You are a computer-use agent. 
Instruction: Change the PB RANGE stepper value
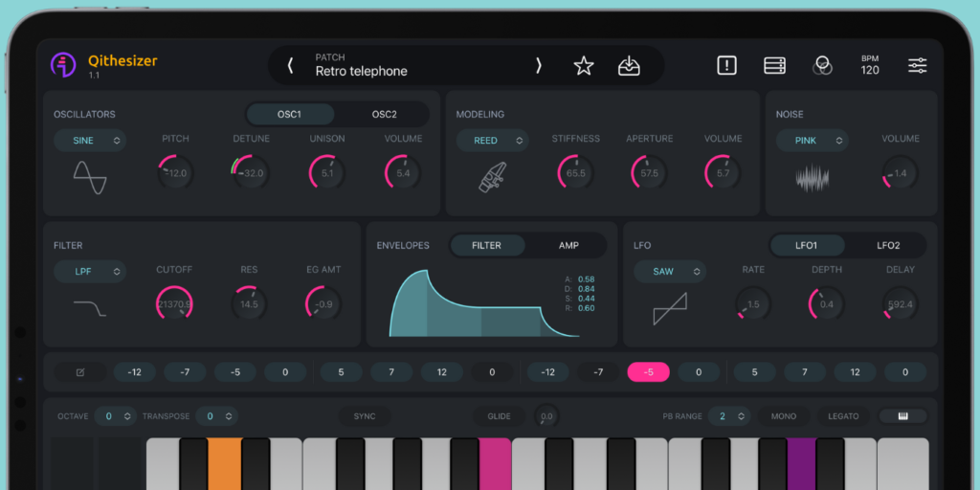(x=729, y=416)
